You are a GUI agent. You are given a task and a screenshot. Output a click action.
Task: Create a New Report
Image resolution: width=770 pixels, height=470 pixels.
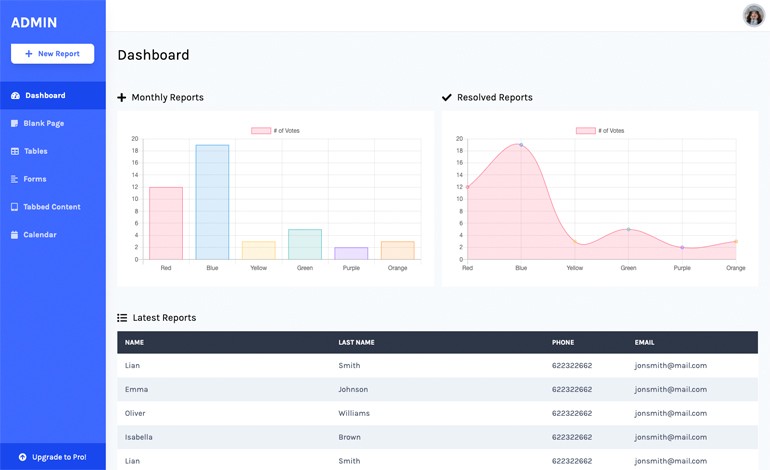(x=53, y=54)
